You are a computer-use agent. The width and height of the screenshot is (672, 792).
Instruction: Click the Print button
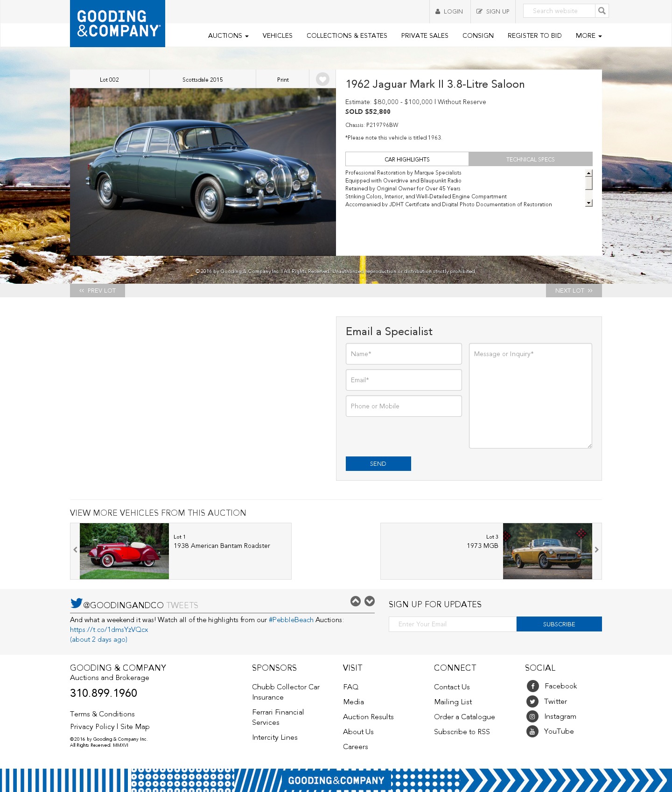tap(283, 79)
